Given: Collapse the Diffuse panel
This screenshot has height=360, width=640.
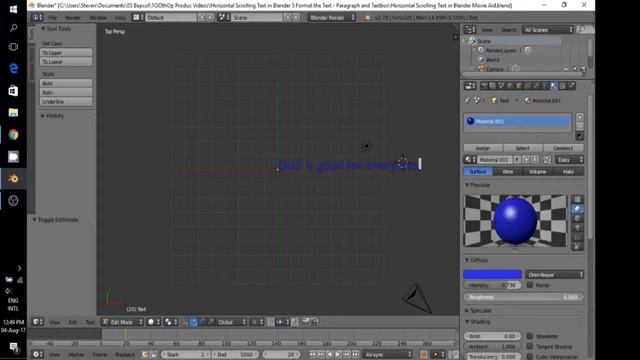Looking at the screenshot, I should 477,260.
